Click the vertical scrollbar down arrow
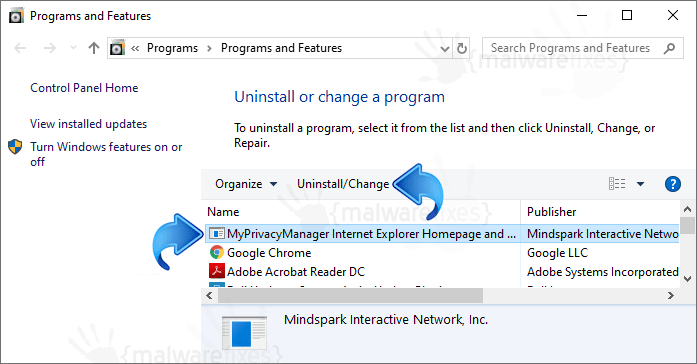This screenshot has height=364, width=697. coord(688,279)
